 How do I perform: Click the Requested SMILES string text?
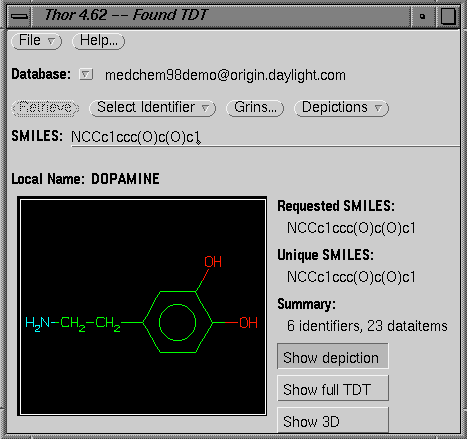click(x=351, y=228)
